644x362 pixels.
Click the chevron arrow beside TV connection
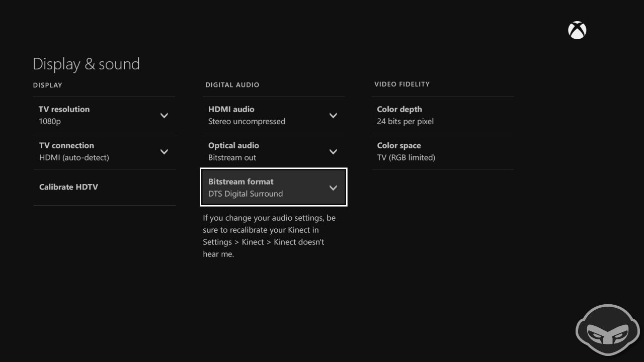(x=164, y=151)
